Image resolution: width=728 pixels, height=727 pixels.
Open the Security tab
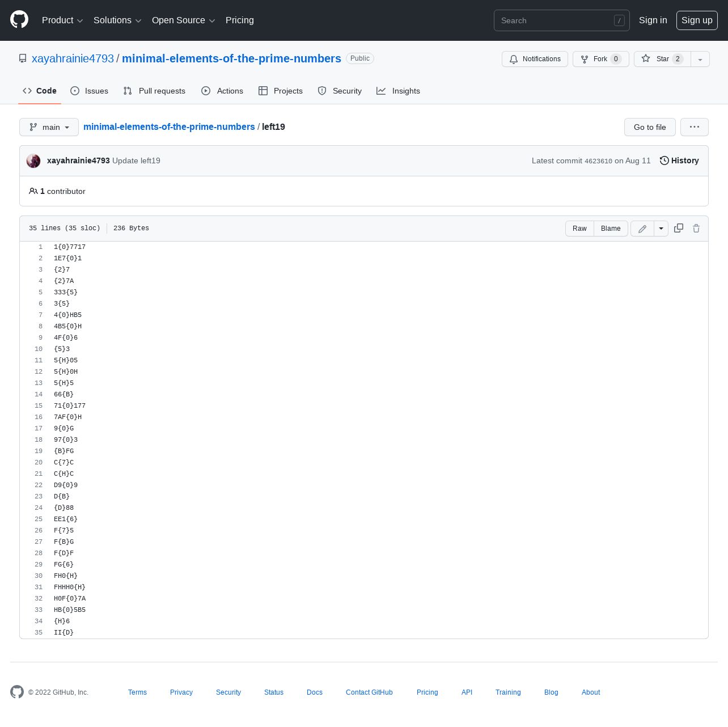point(340,91)
